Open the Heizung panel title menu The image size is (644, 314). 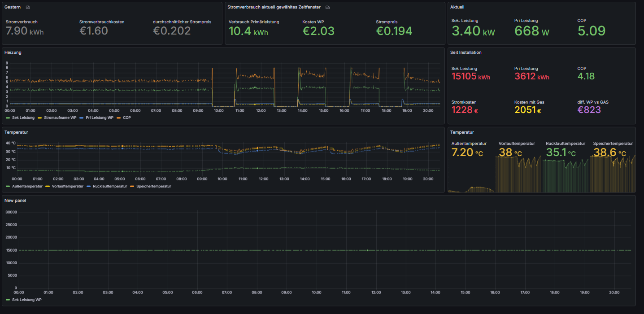[x=13, y=52]
